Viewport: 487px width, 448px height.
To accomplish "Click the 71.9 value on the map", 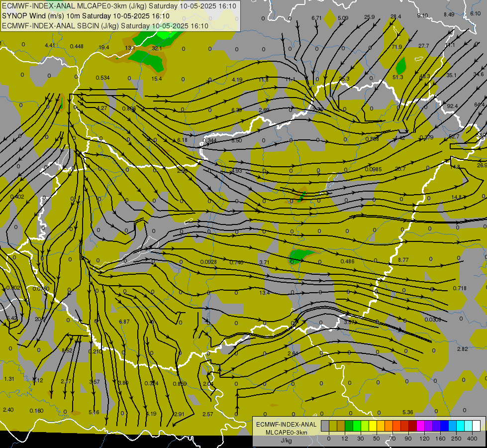I will [x=396, y=47].
